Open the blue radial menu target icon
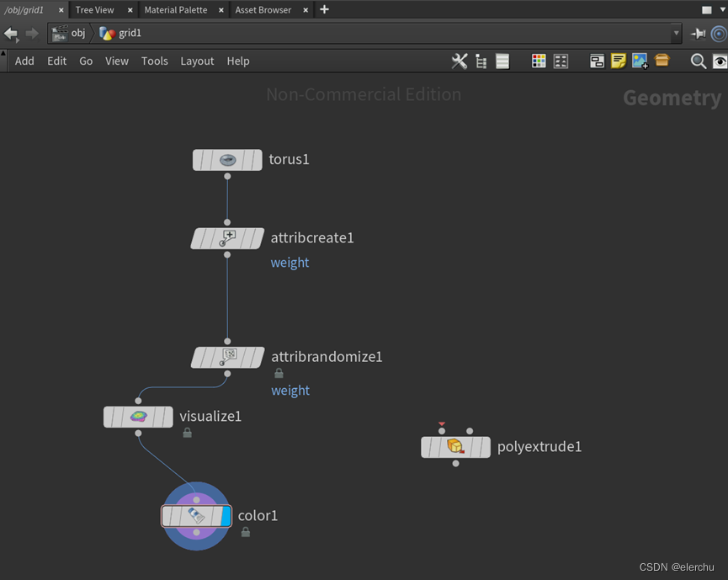This screenshot has width=728, height=580. click(720, 34)
